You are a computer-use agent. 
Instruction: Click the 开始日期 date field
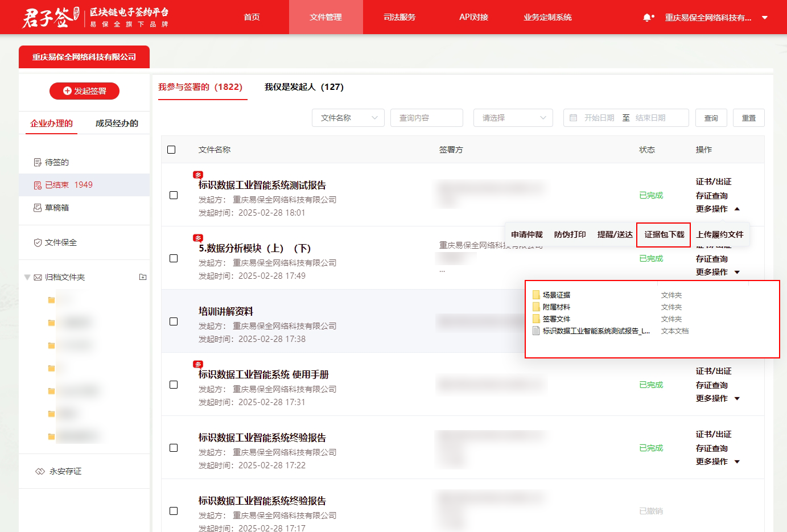pos(599,118)
